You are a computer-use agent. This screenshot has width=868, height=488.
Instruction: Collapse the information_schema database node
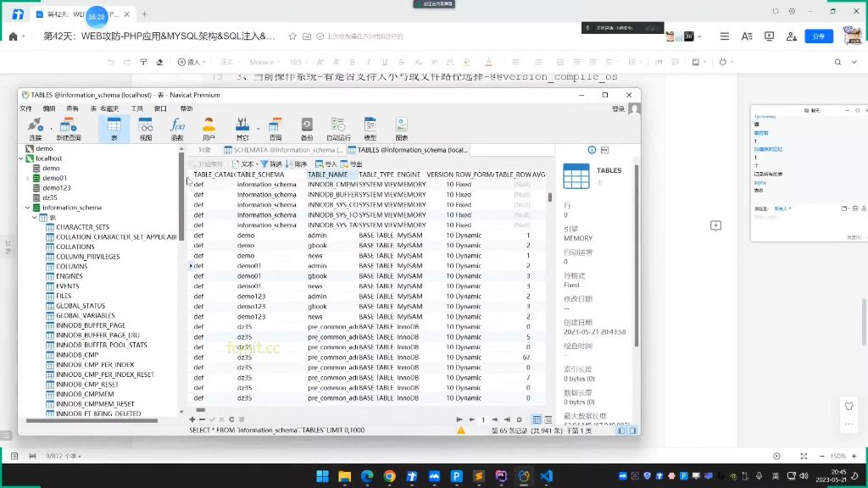click(28, 208)
